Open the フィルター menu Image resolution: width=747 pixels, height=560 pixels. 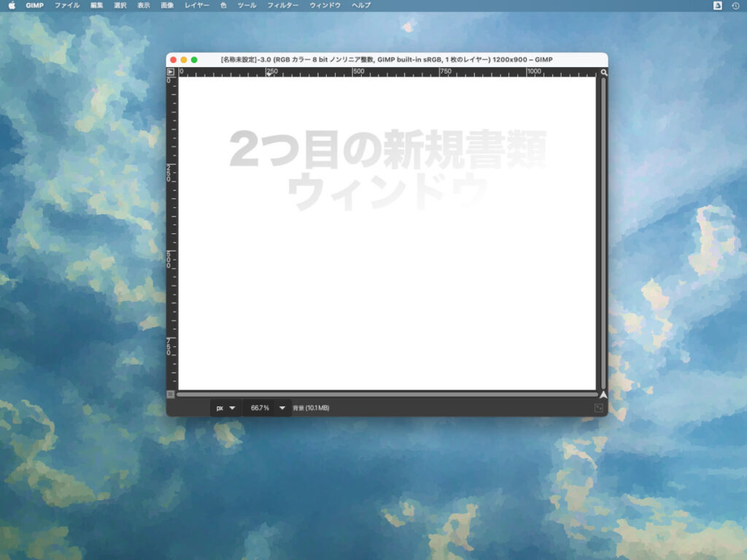coord(283,5)
